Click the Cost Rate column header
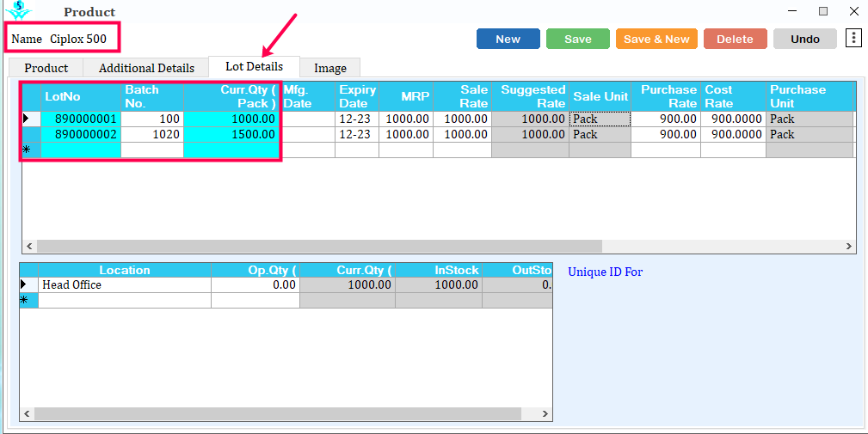This screenshot has width=868, height=434. pyautogui.click(x=734, y=96)
